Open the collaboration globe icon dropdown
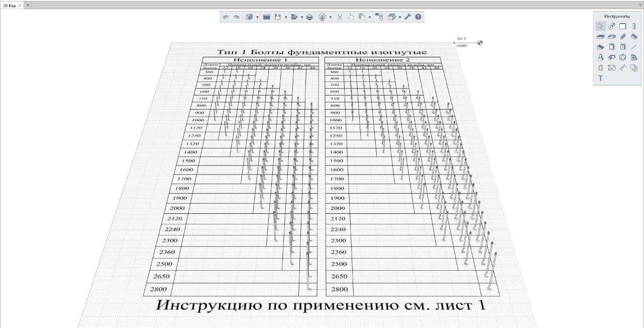 pos(330,17)
